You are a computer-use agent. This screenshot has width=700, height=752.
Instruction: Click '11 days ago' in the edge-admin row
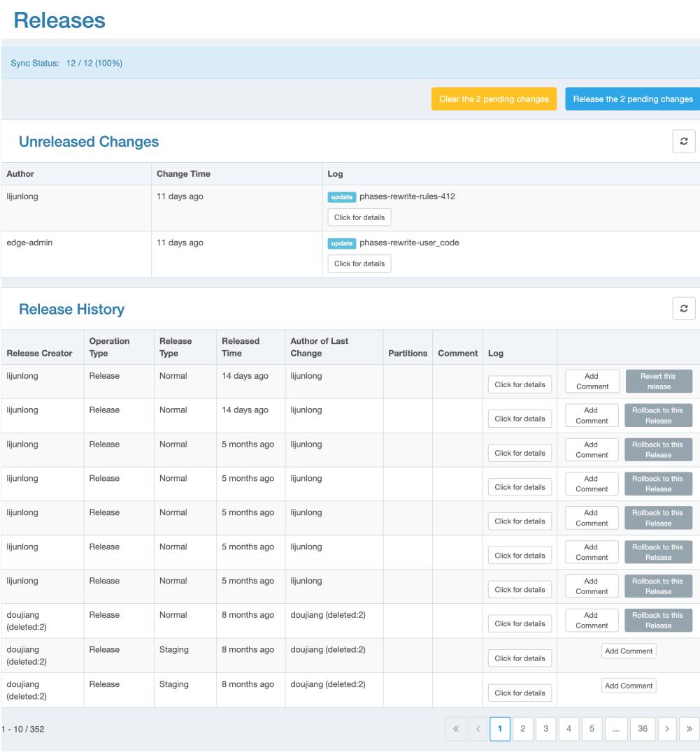tap(180, 243)
